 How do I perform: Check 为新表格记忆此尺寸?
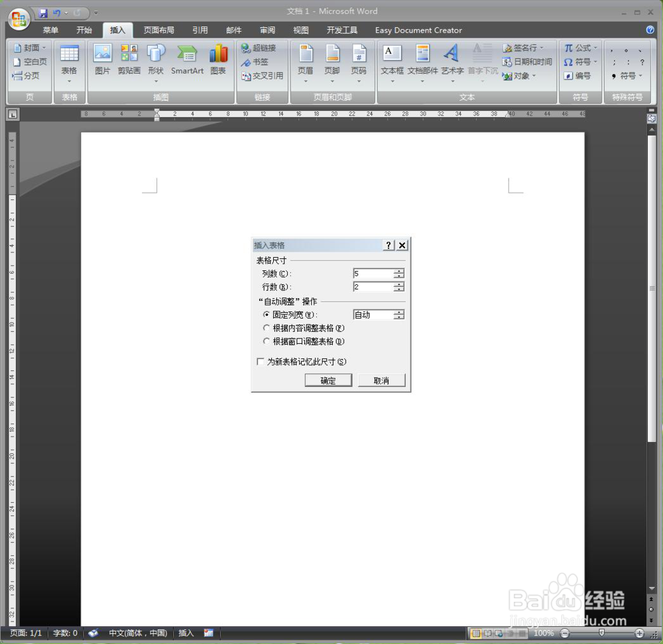[261, 361]
